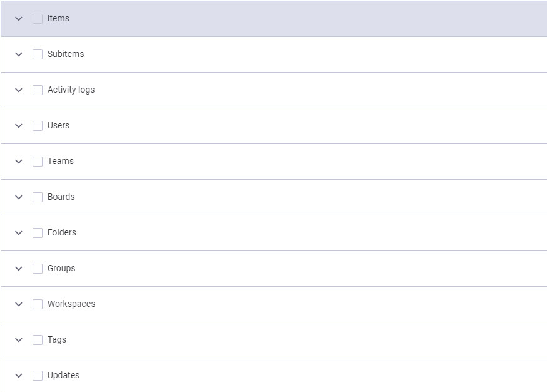Click the Folders row label
Screen dimensions: 547x392
click(62, 232)
